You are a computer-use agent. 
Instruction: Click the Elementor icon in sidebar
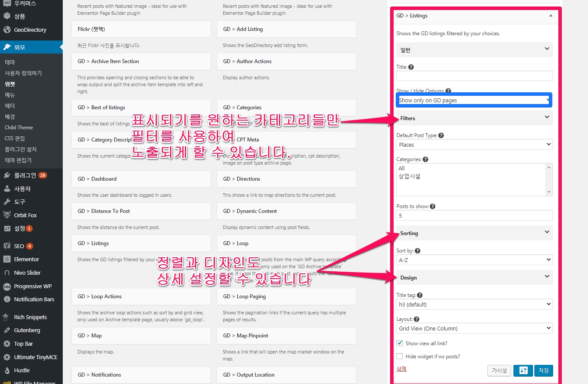coord(7,259)
